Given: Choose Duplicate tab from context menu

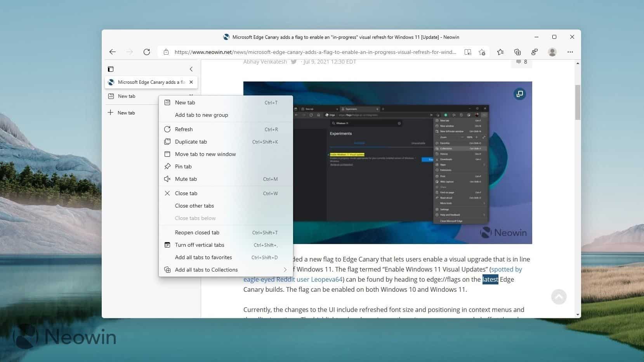Looking at the screenshot, I should (x=191, y=142).
